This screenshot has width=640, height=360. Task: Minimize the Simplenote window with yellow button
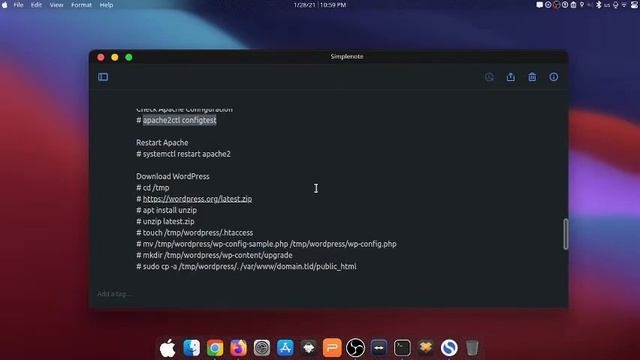pyautogui.click(x=115, y=57)
